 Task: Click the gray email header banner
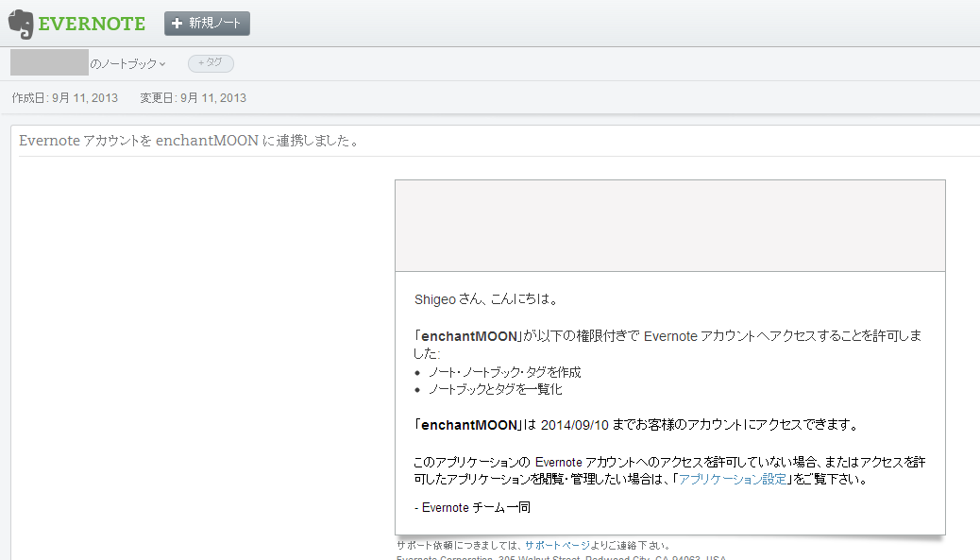670,226
